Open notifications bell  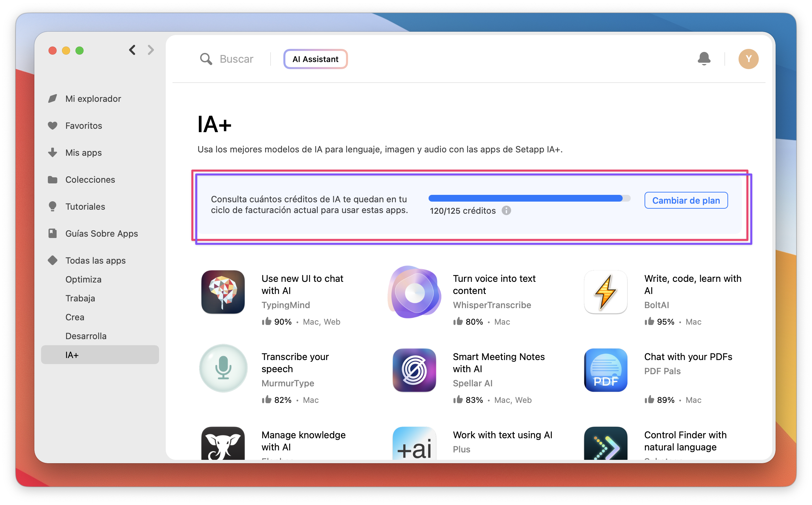pos(704,59)
